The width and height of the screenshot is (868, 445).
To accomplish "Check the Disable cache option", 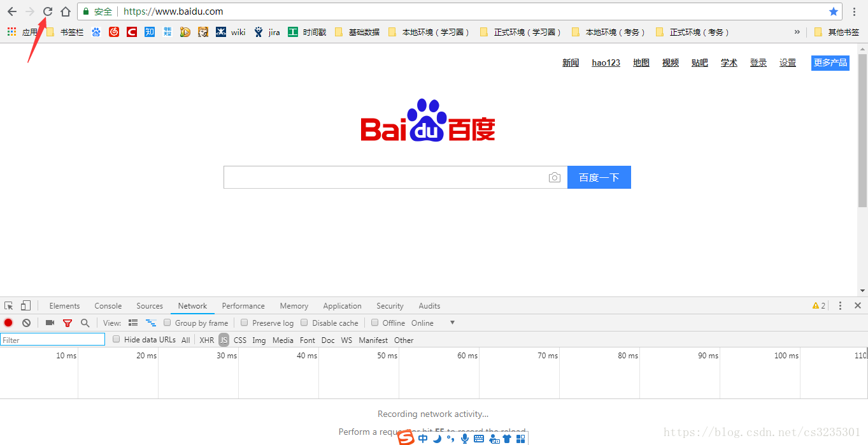I will (x=304, y=323).
